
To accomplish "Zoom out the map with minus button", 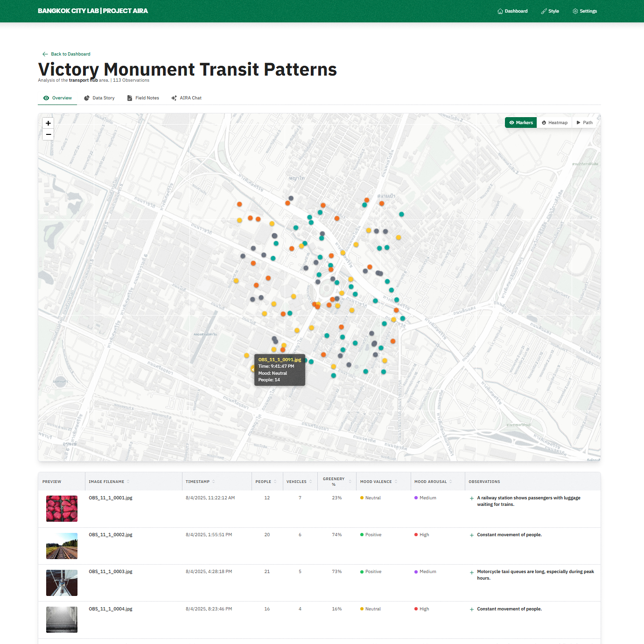I will (48, 134).
